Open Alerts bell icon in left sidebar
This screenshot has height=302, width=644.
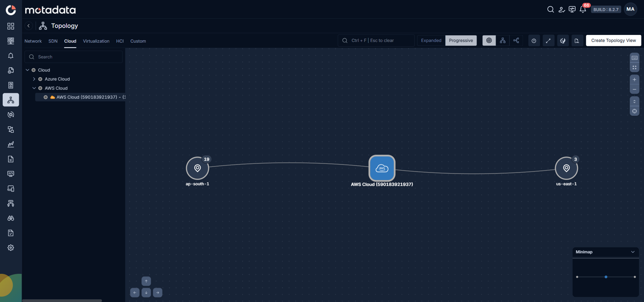11,56
